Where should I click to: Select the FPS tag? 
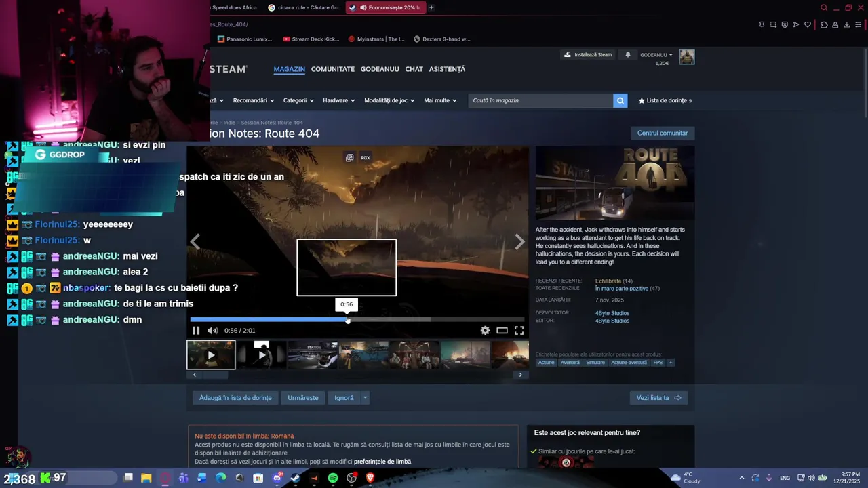pyautogui.click(x=658, y=363)
